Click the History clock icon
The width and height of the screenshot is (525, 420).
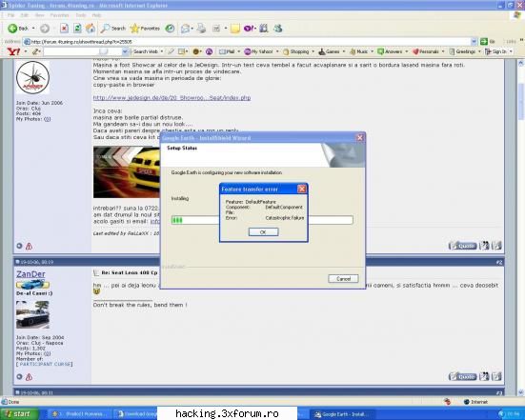[x=170, y=29]
